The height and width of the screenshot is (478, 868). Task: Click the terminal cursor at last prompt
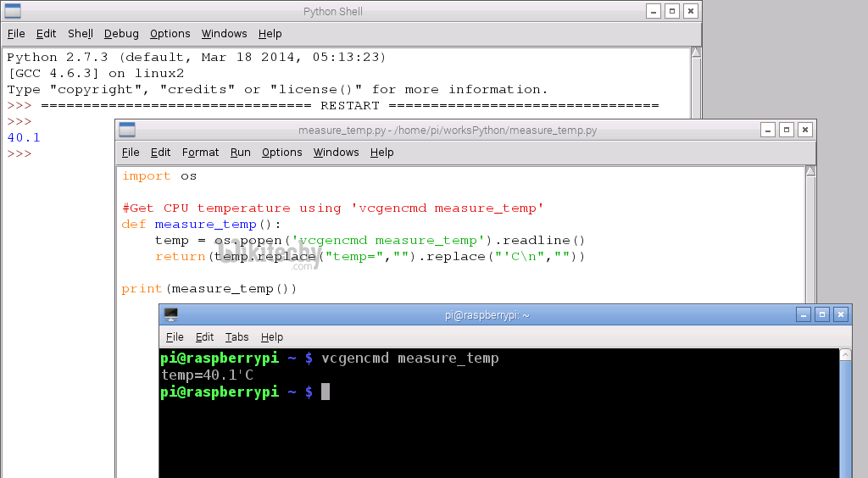click(325, 392)
